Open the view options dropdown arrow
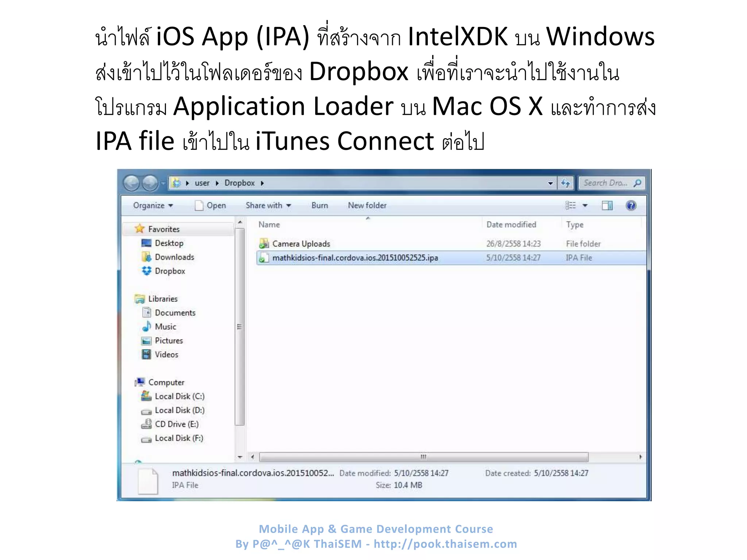 585,206
